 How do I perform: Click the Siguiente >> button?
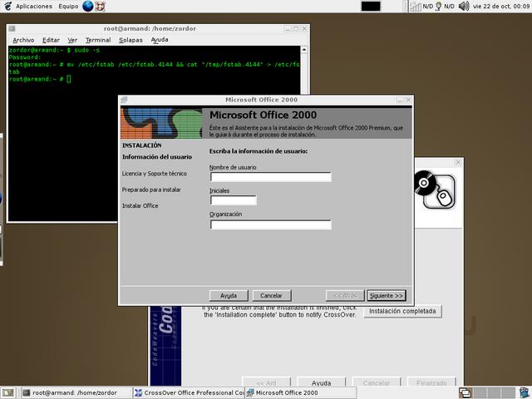386,296
